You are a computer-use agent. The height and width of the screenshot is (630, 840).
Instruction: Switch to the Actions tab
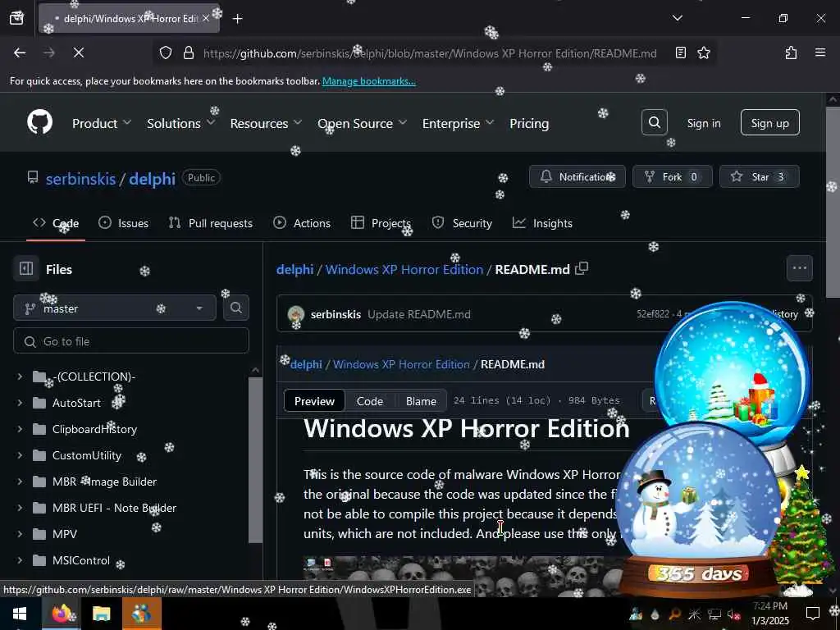[x=302, y=223]
